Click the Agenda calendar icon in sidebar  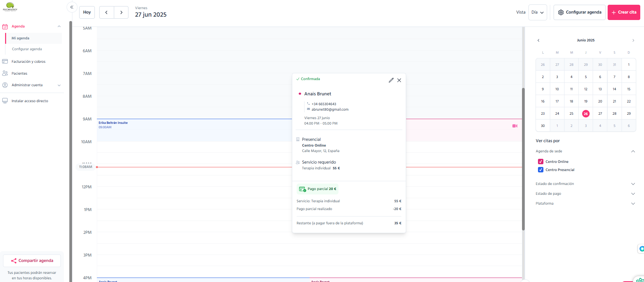(x=5, y=26)
